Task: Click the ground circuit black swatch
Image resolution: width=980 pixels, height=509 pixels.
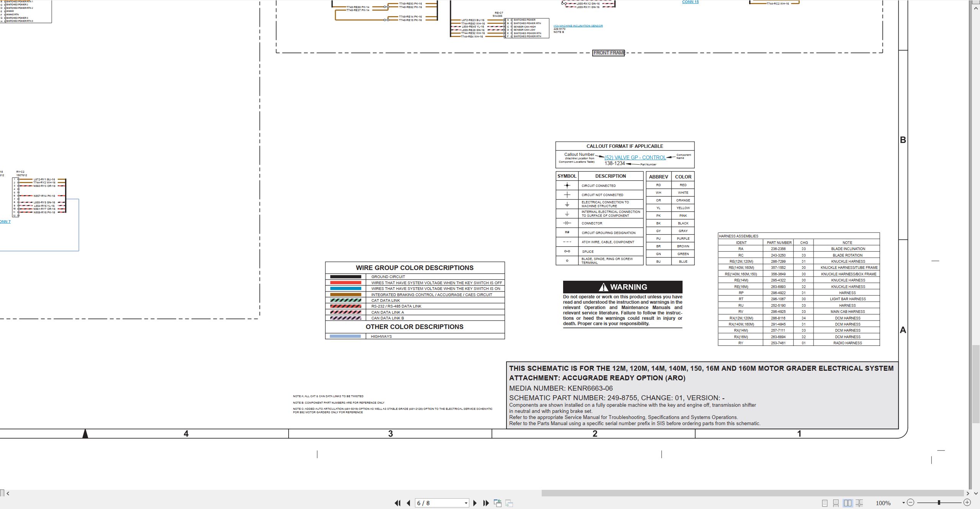Action: pos(345,277)
